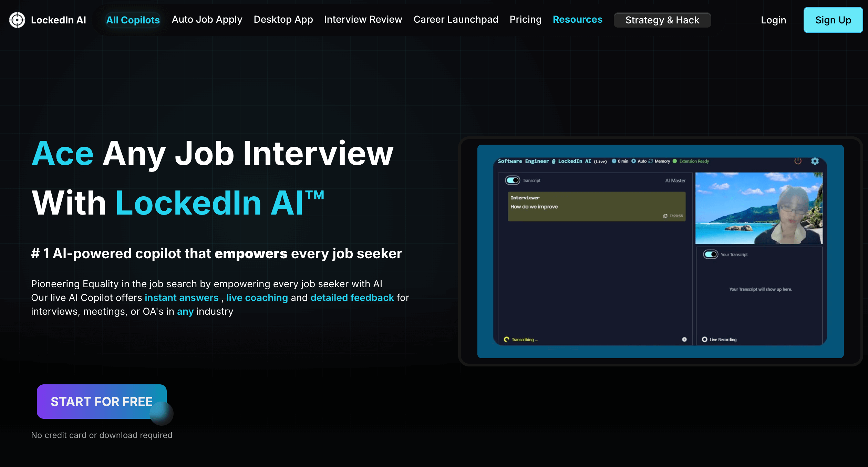Click the Auto play icon in demo header

(633, 161)
